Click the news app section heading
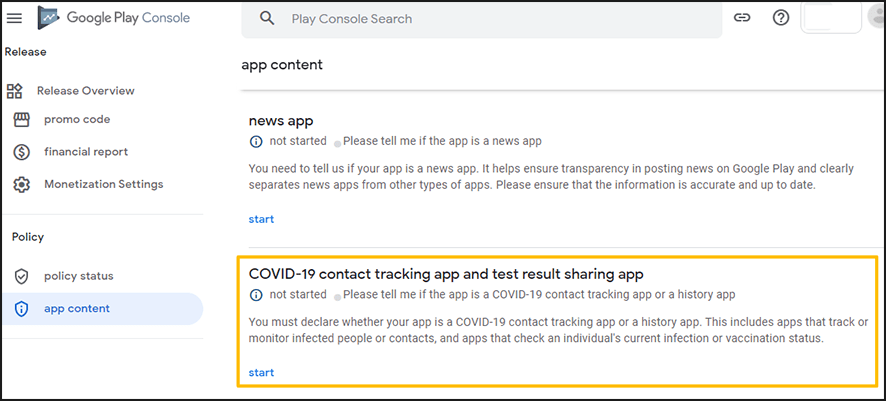886x401 pixels. [x=280, y=121]
